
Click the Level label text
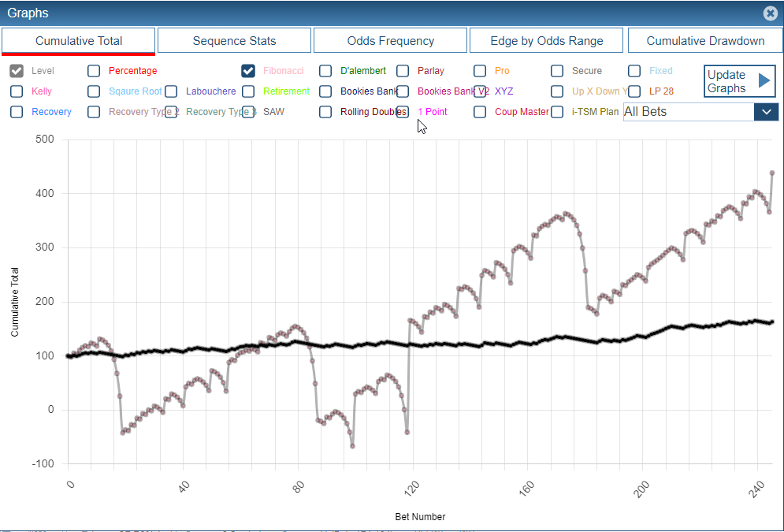[x=43, y=70]
